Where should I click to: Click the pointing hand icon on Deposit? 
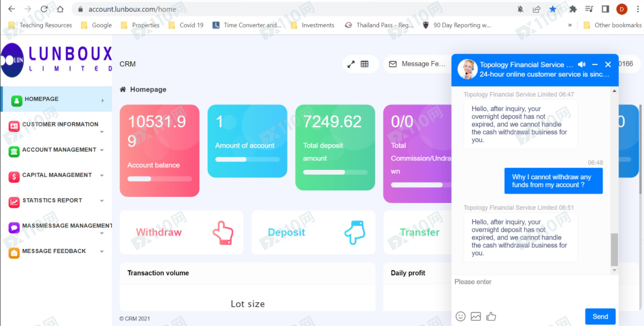[x=355, y=233]
